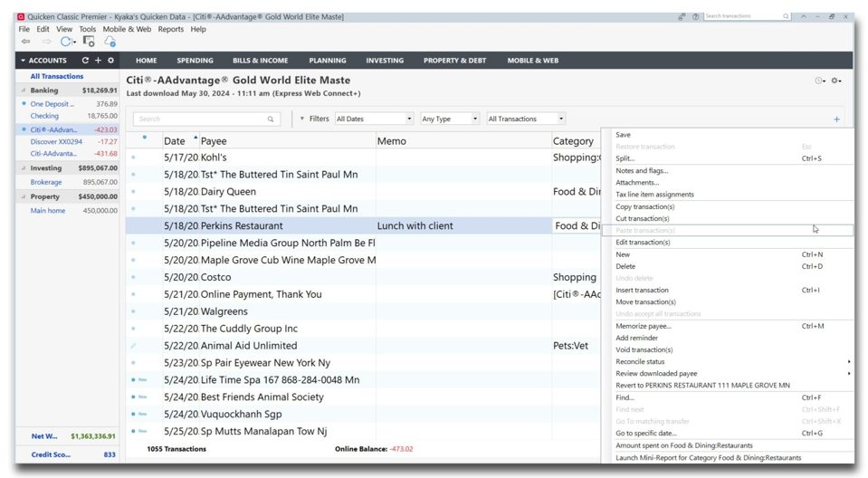Collapse the Banking accounts group
This screenshot has width=868, height=478.
[x=23, y=91]
